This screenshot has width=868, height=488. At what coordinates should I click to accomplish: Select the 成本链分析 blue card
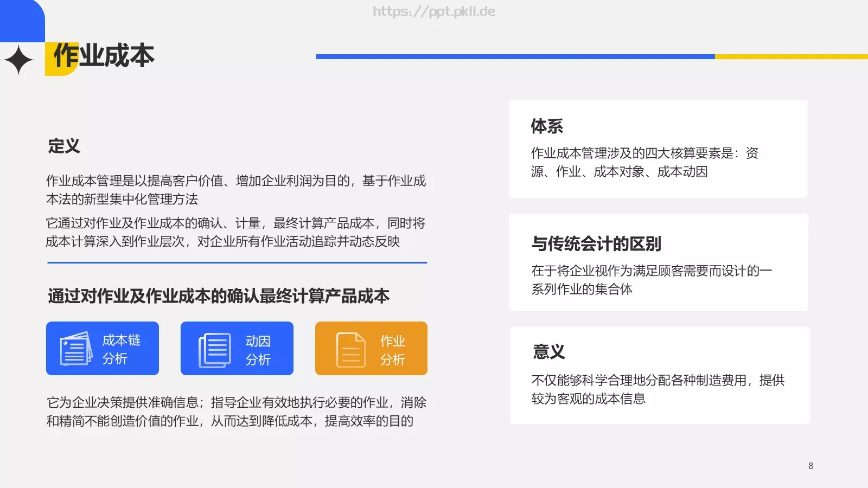coord(103,349)
